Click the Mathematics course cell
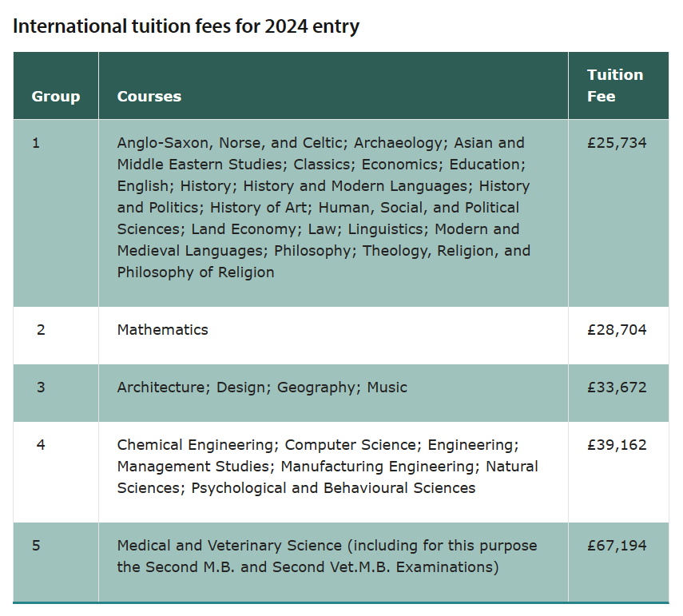 click(x=163, y=330)
